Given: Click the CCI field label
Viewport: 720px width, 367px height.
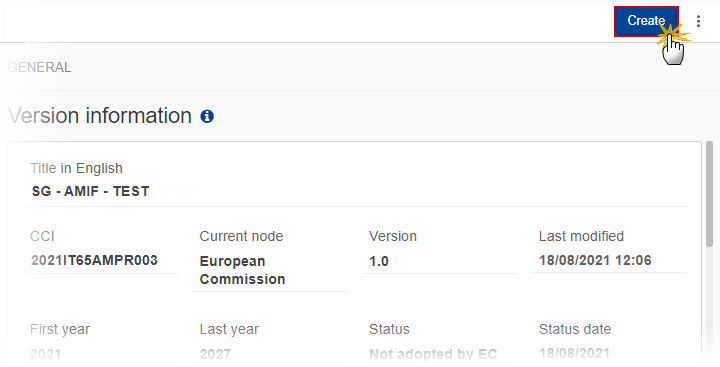Looking at the screenshot, I should point(42,236).
